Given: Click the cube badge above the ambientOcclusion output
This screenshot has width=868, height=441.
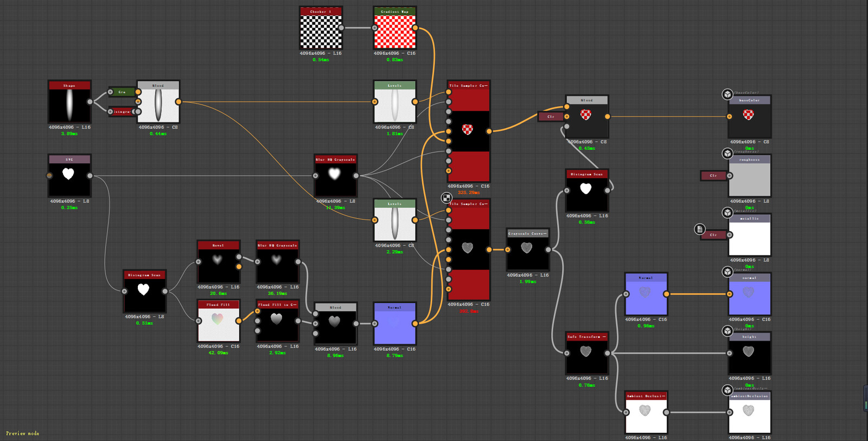Looking at the screenshot, I should (x=727, y=390).
